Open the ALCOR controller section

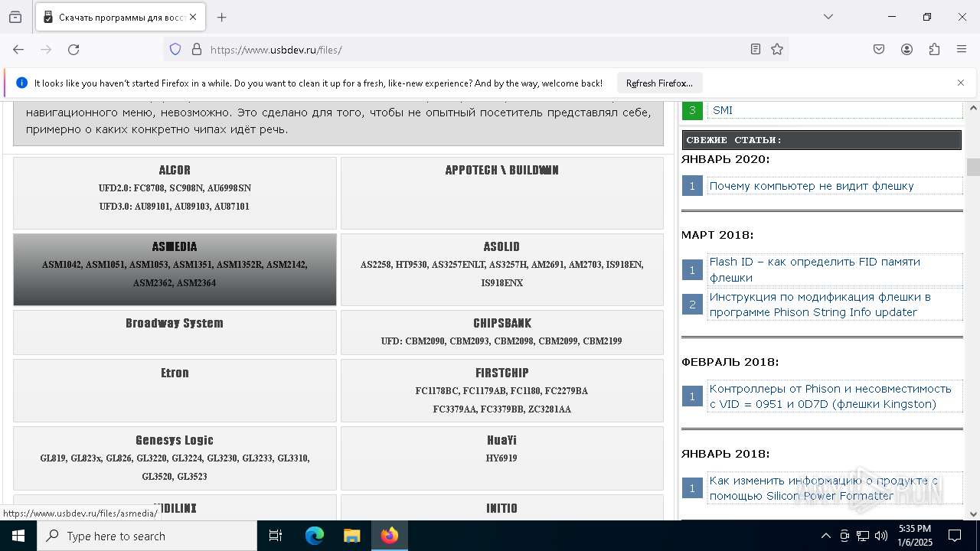click(x=175, y=193)
